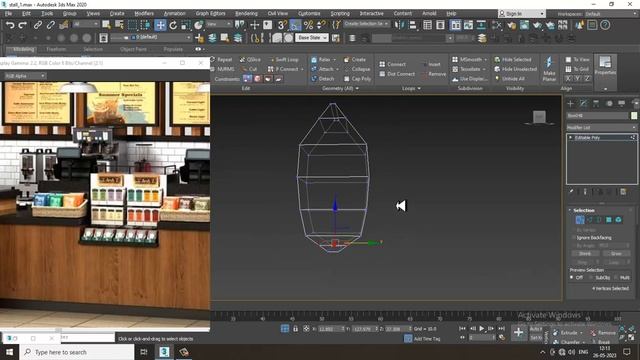The width and height of the screenshot is (640, 360).
Task: Open the Create tab plus icon
Action: click(x=571, y=103)
